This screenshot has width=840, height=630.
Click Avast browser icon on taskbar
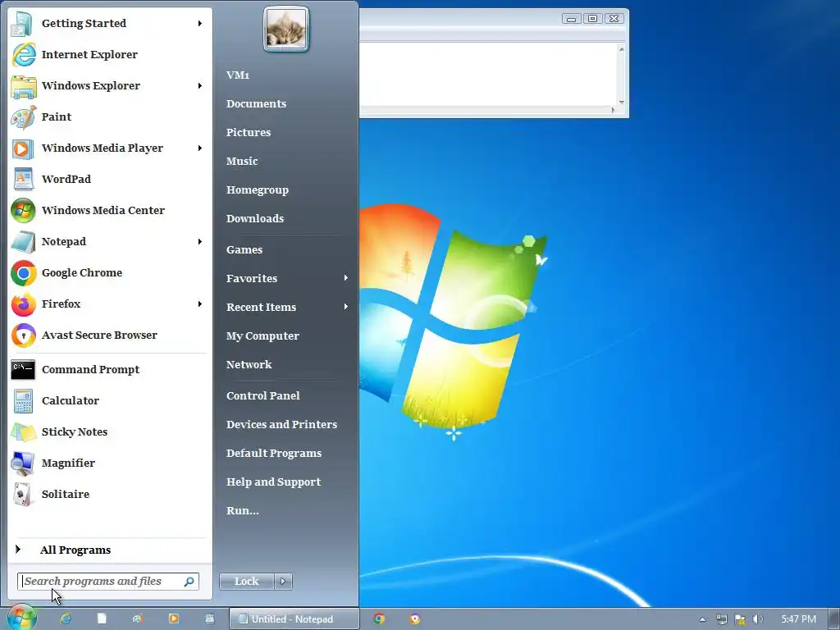pyautogui.click(x=414, y=619)
